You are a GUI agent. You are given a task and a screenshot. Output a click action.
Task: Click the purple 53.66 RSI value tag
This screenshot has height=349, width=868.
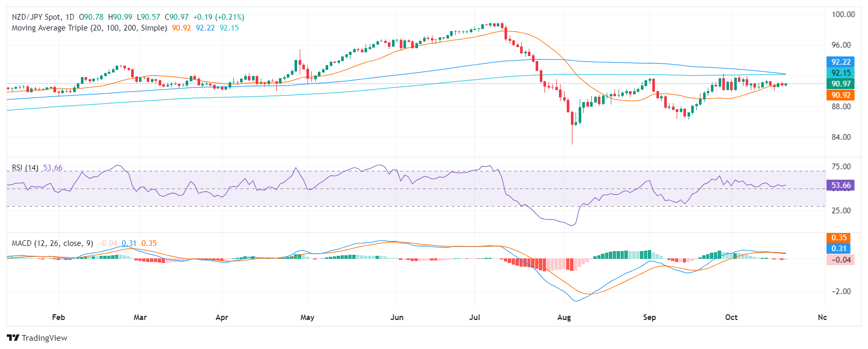(x=840, y=185)
